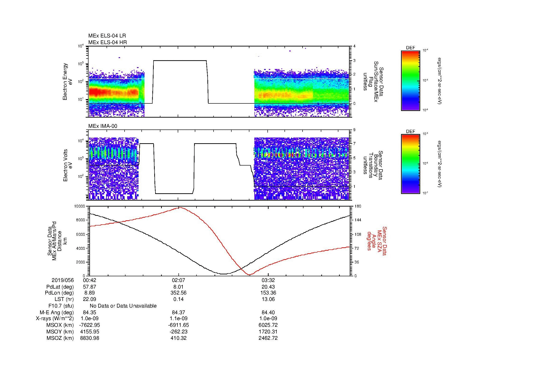The image size is (555, 392).
Task: Click the 'MEx IMA-00' panel title
Action: 103,126
